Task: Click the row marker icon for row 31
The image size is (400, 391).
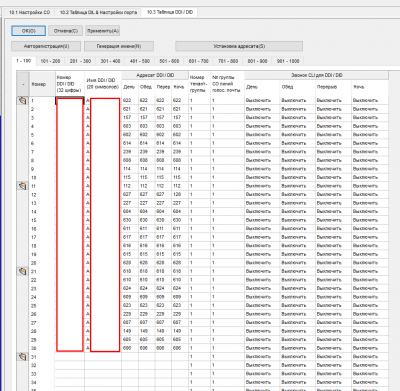Action: (x=22, y=357)
